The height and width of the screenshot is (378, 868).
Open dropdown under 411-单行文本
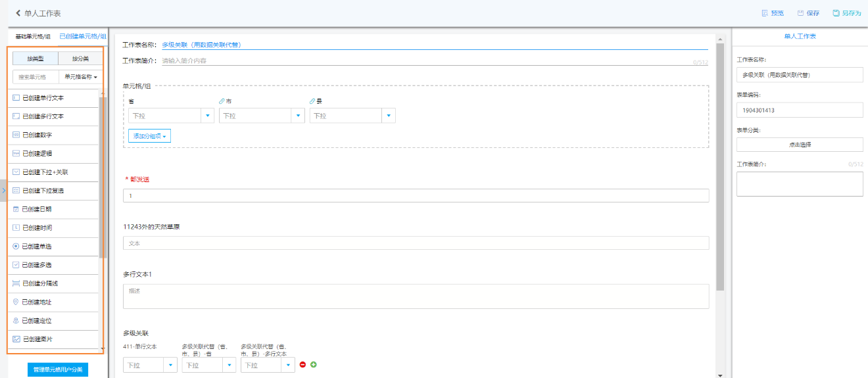[x=150, y=365]
